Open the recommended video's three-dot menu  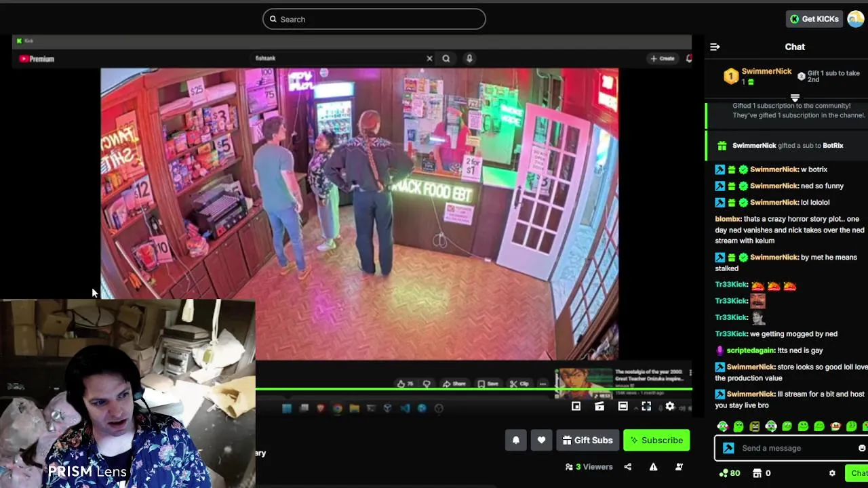click(690, 373)
